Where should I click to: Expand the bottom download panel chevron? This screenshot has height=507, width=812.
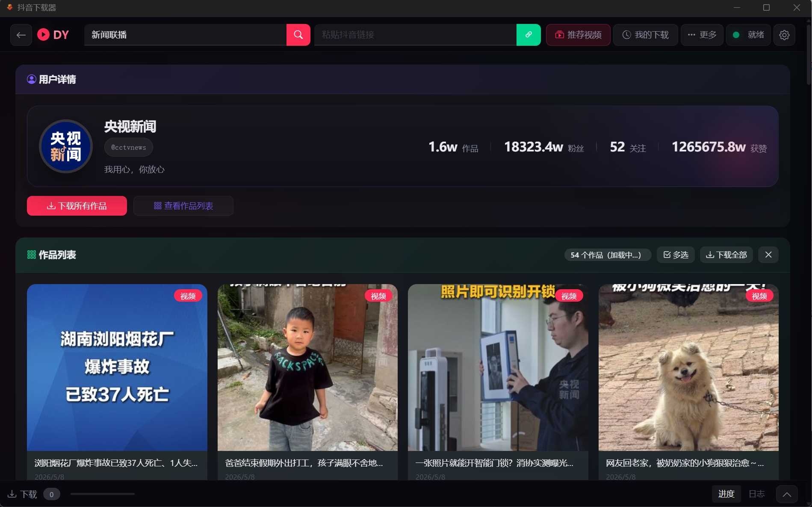click(x=787, y=494)
